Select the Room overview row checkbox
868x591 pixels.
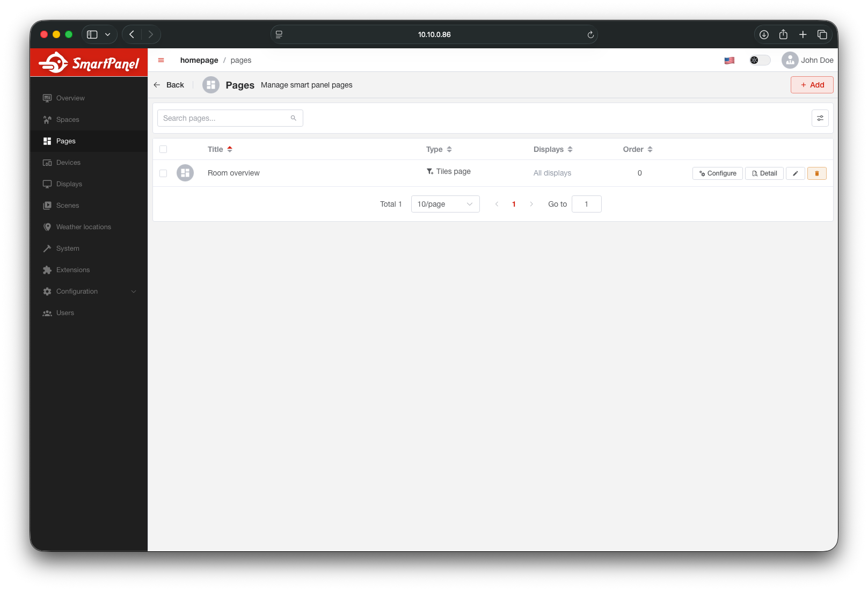[163, 173]
